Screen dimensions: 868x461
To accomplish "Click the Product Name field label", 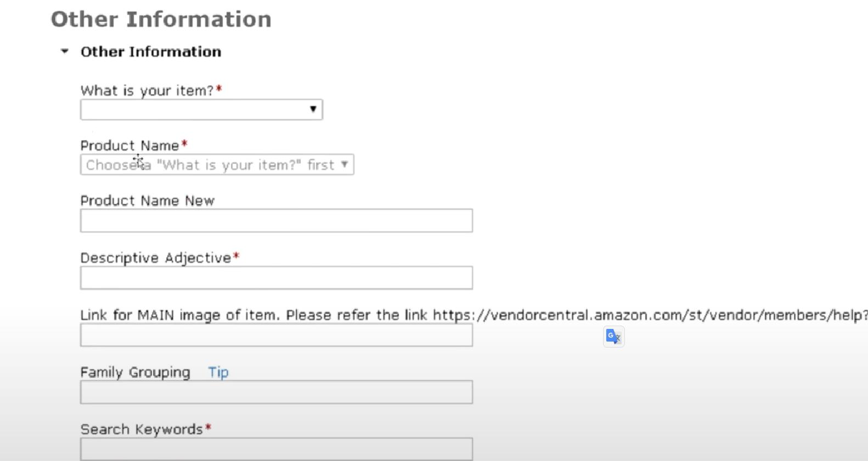I will pyautogui.click(x=129, y=146).
